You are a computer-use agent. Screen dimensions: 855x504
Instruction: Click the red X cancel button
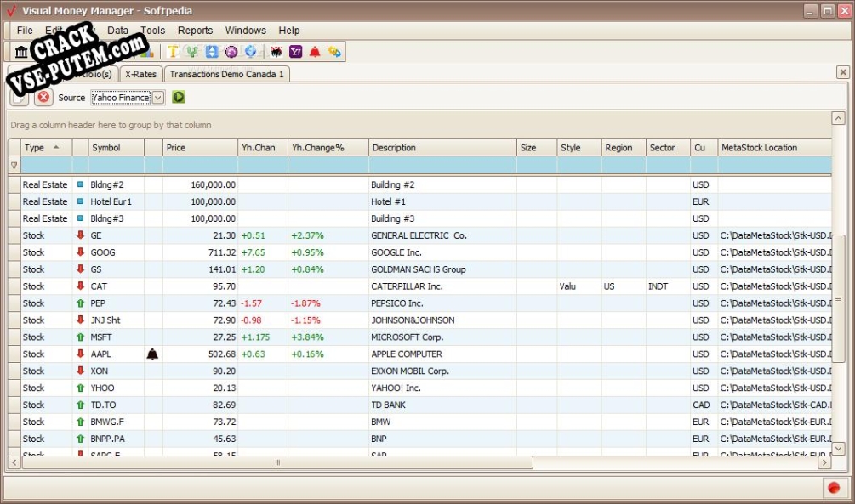[43, 98]
